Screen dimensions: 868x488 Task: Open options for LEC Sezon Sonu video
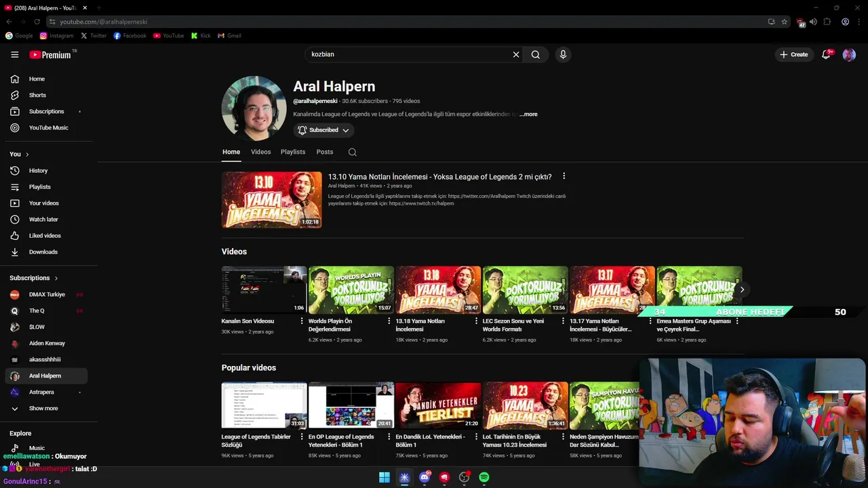[x=564, y=321]
